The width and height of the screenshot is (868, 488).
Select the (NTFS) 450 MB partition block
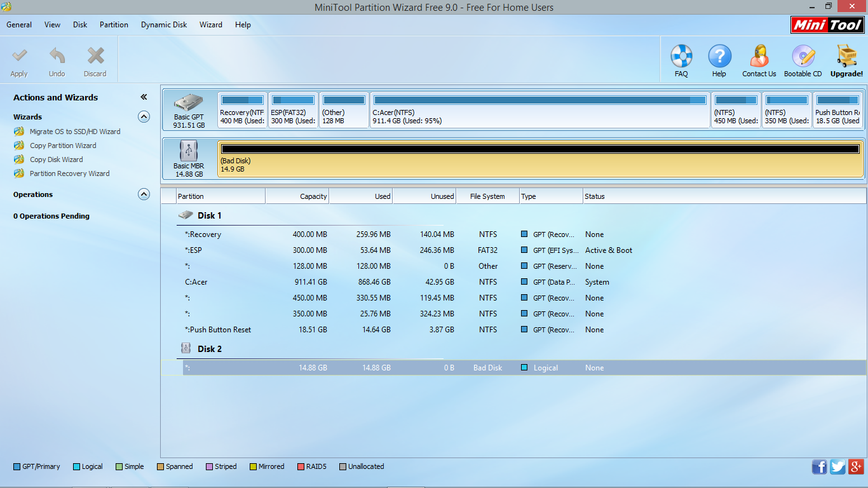pos(736,110)
